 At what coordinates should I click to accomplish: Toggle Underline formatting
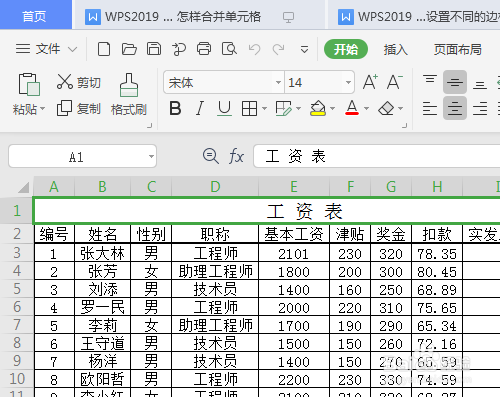click(x=224, y=109)
